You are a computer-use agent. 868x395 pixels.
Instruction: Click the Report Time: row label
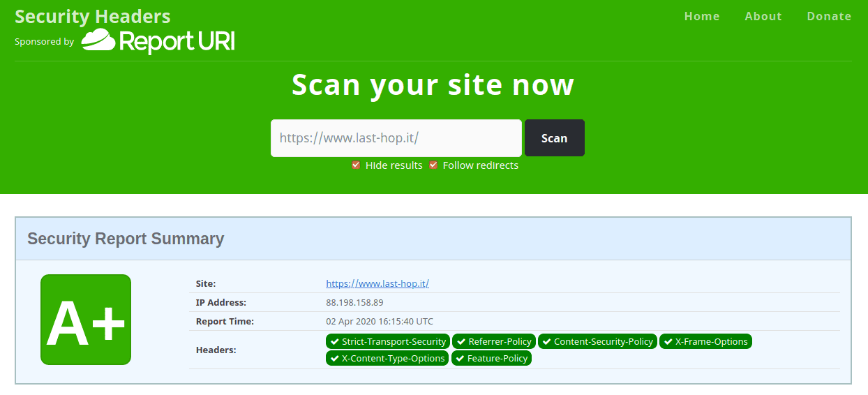pyautogui.click(x=225, y=322)
